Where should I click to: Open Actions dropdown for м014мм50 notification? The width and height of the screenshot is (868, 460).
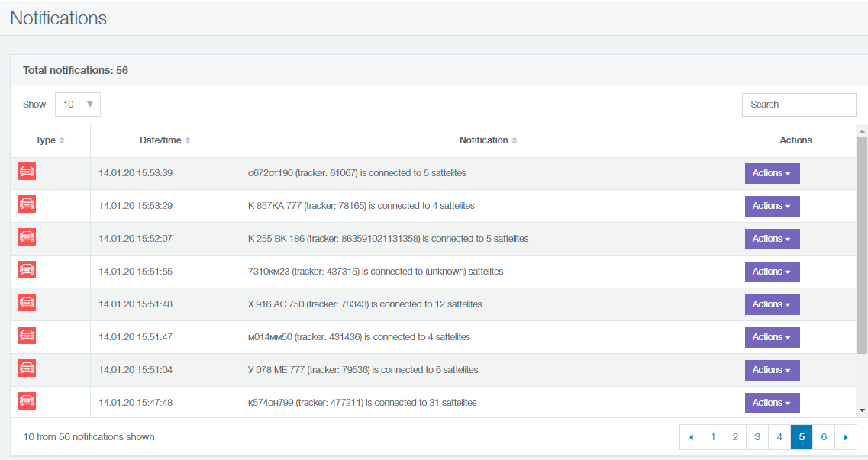coord(773,337)
